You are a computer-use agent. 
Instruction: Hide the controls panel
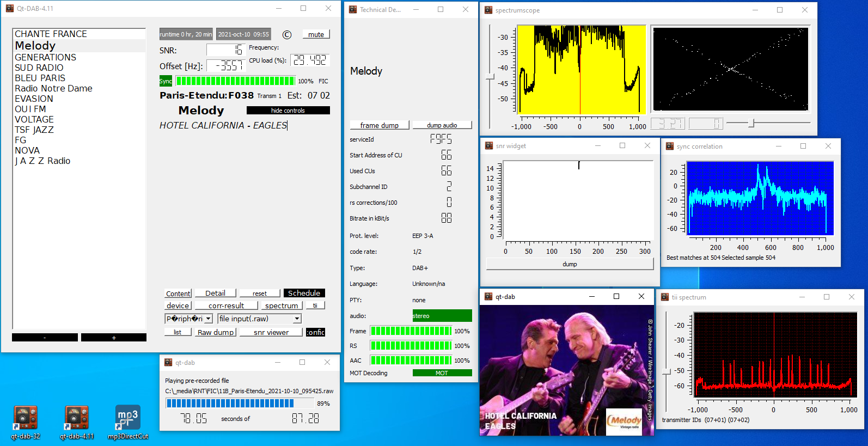coord(288,111)
